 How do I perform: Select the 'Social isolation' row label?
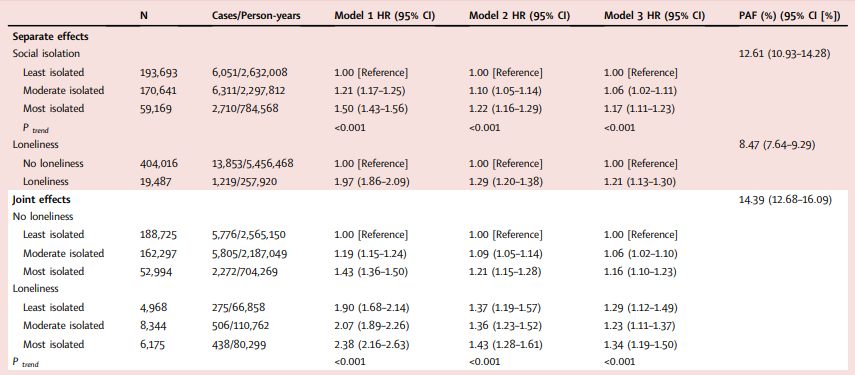46,53
